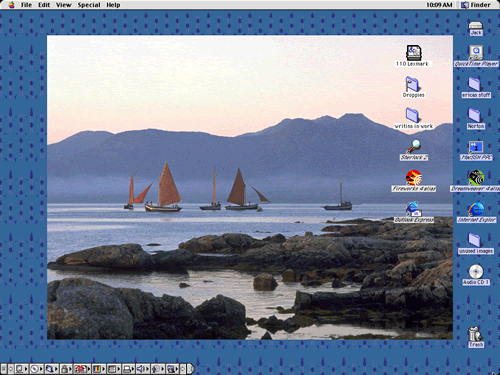This screenshot has height=375, width=500.
Task: Click the control strip right scroll arrow
Action: click(183, 368)
